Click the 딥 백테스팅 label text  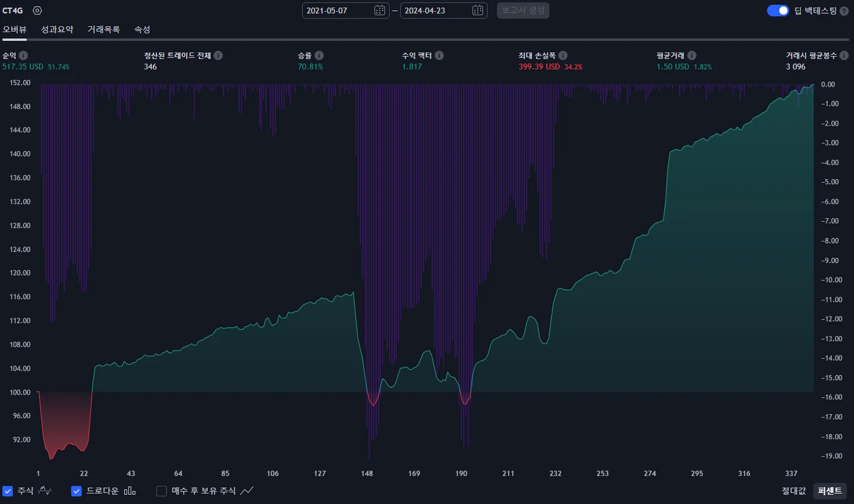pyautogui.click(x=815, y=11)
